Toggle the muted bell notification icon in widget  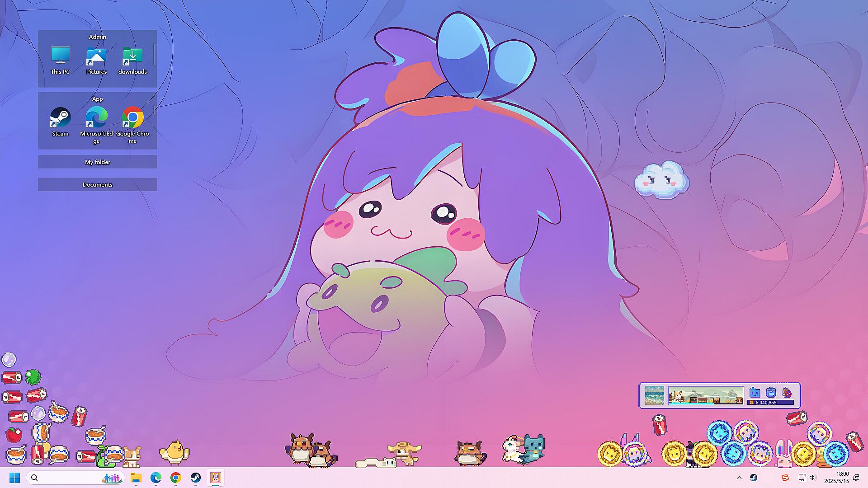787,392
